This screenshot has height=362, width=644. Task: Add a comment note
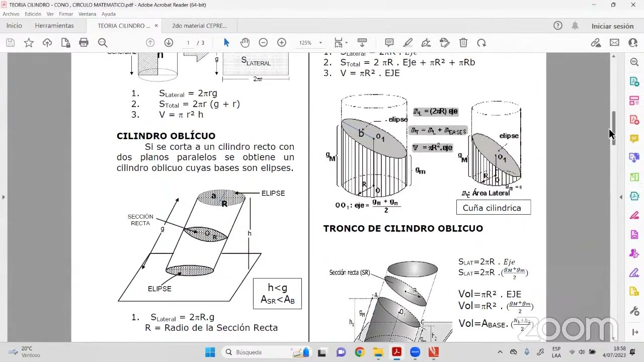tap(389, 43)
